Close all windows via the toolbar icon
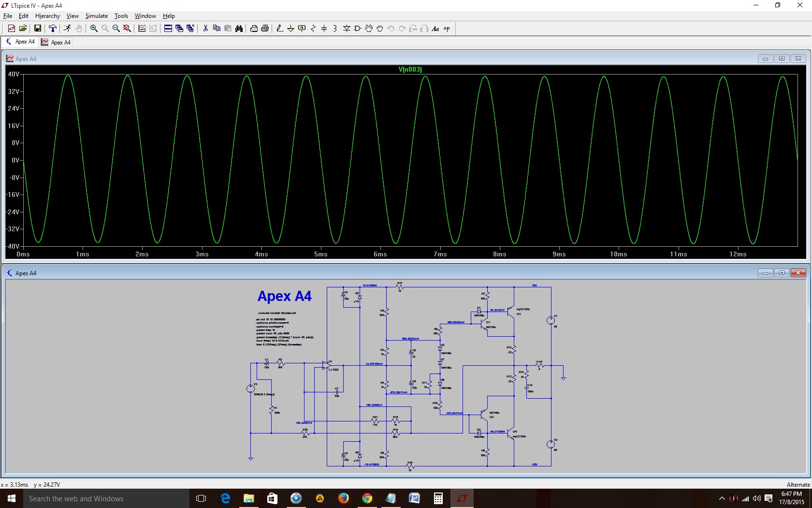812x508 pixels. coord(190,29)
